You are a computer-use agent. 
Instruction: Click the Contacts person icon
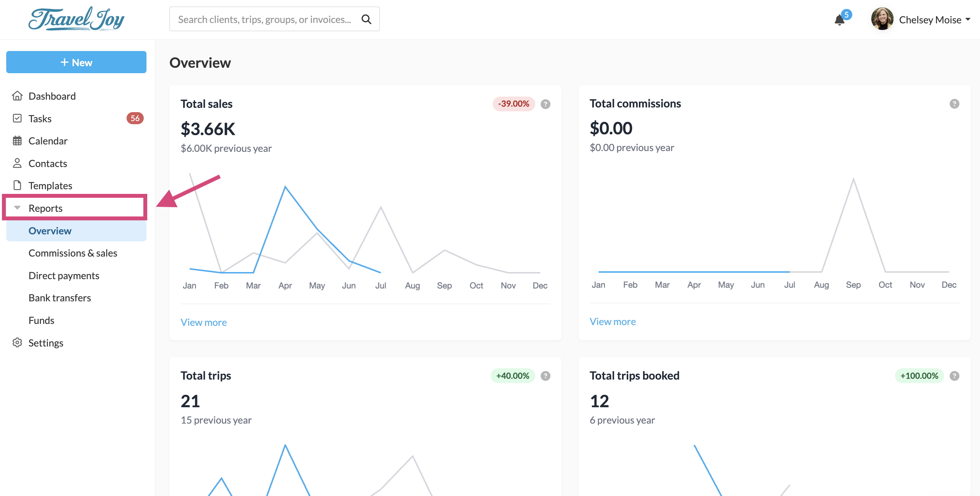point(17,163)
